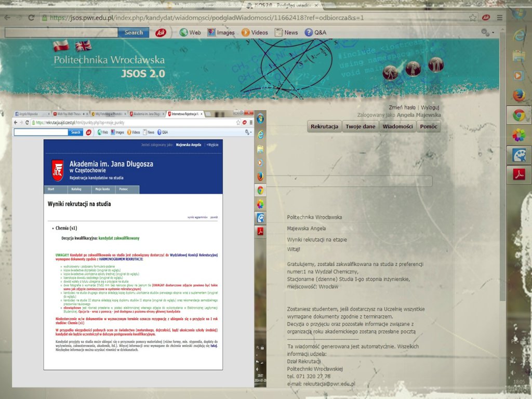Viewport: 532px width, 399px height.
Task: Click the back arrow in the JSOS browser
Action: coord(7,18)
